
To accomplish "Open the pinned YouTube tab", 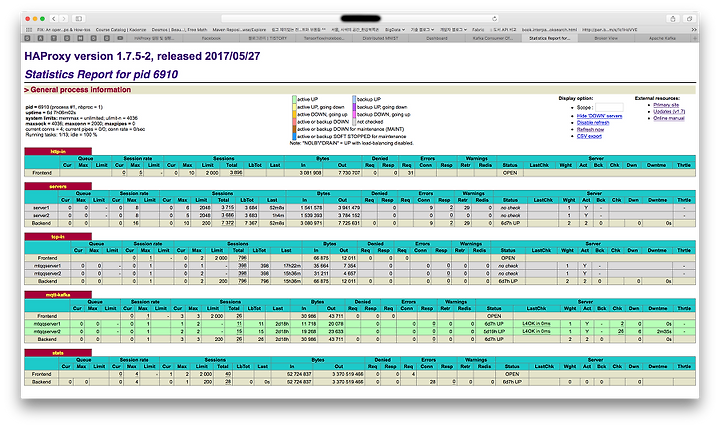I will pyautogui.click(x=120, y=38).
